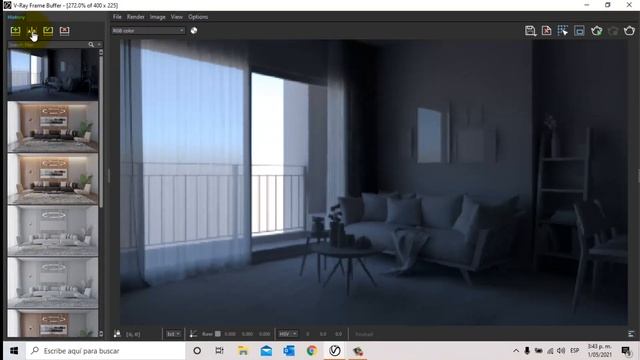Open Google Chrome from taskbar
640x360 pixels.
point(312,351)
